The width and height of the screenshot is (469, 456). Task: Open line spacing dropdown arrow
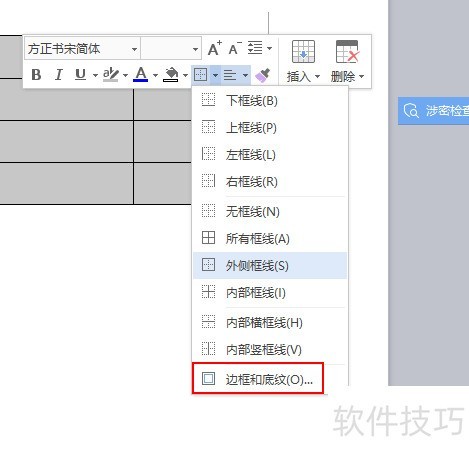pyautogui.click(x=270, y=48)
